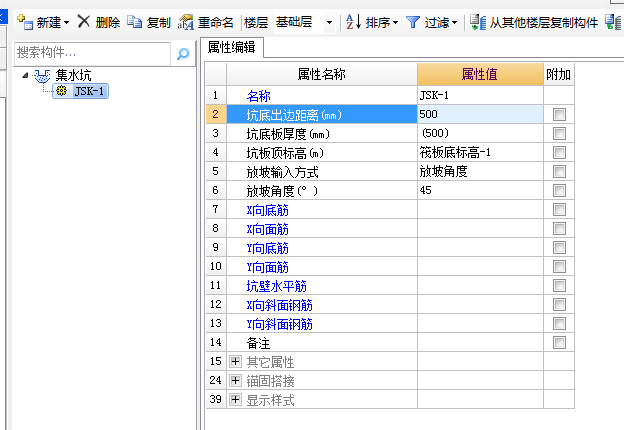The height and width of the screenshot is (430, 624).
Task: Click the 放坡角度 value 45
Action: (480, 191)
